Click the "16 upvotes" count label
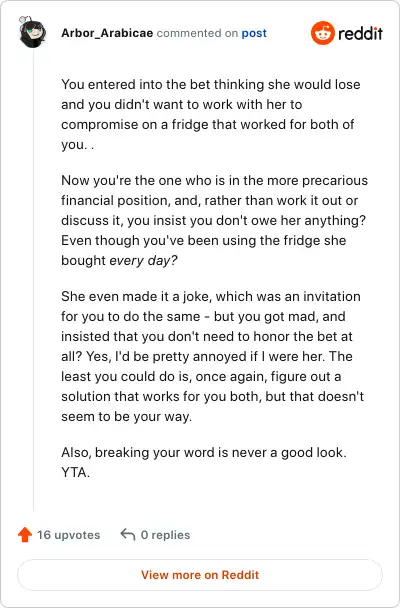This screenshot has width=400, height=608. click(x=69, y=535)
